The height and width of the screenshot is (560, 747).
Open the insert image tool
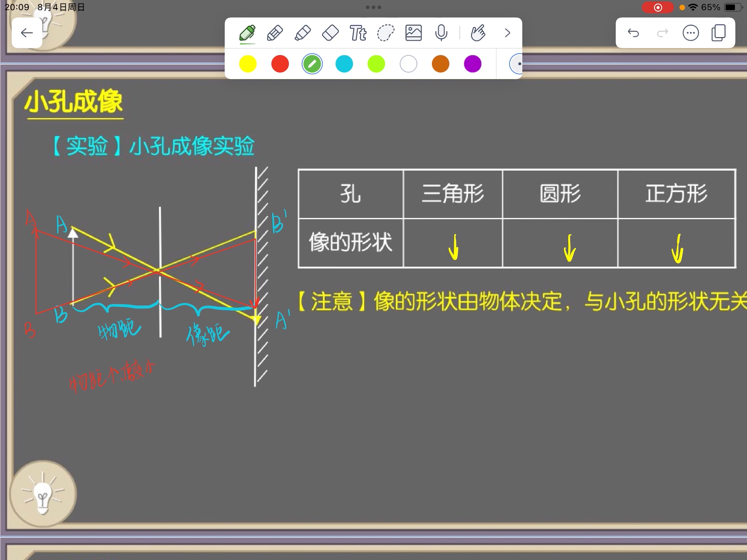tap(414, 33)
